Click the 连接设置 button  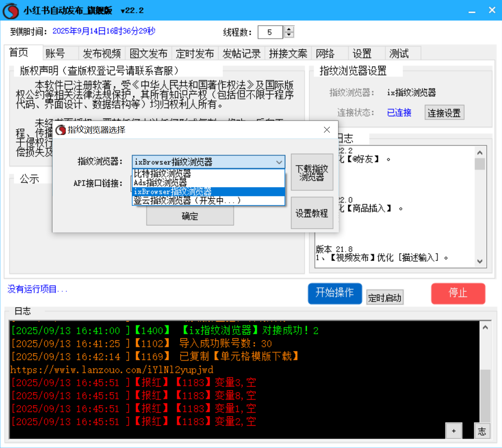pos(444,112)
